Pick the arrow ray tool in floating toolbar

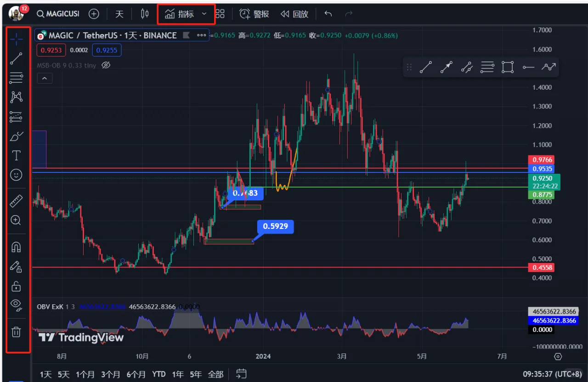tap(446, 68)
